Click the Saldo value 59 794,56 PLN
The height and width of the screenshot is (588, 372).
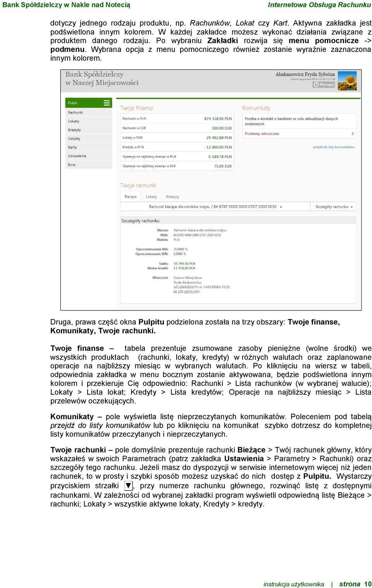pos(184,264)
